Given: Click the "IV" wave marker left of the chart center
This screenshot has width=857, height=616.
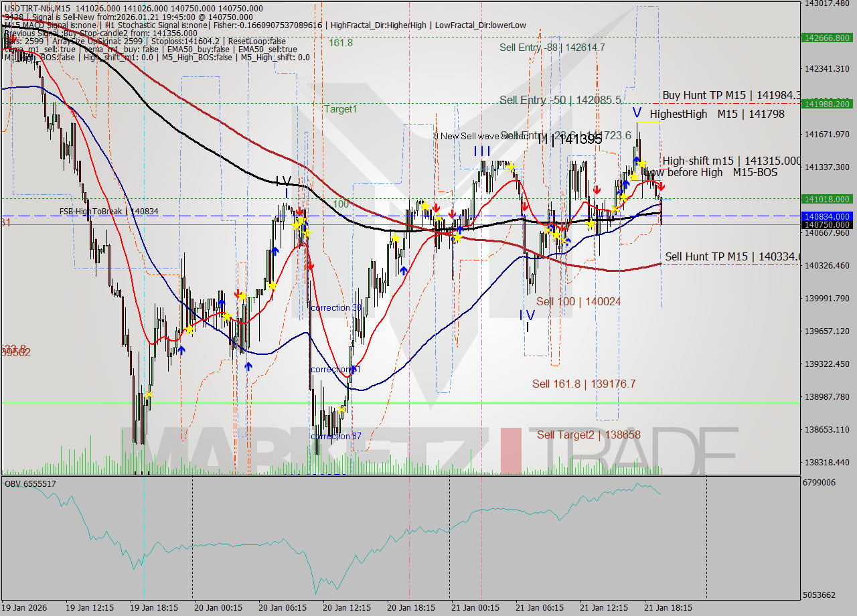Looking at the screenshot, I should point(284,181).
